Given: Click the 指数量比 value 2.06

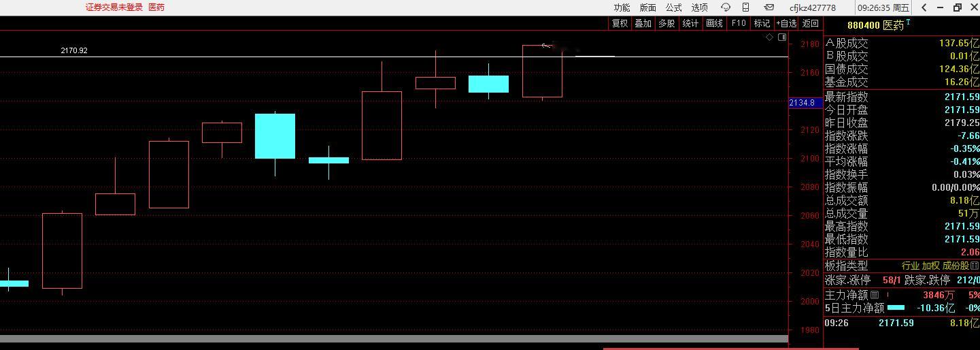Looking at the screenshot, I should tap(970, 252).
